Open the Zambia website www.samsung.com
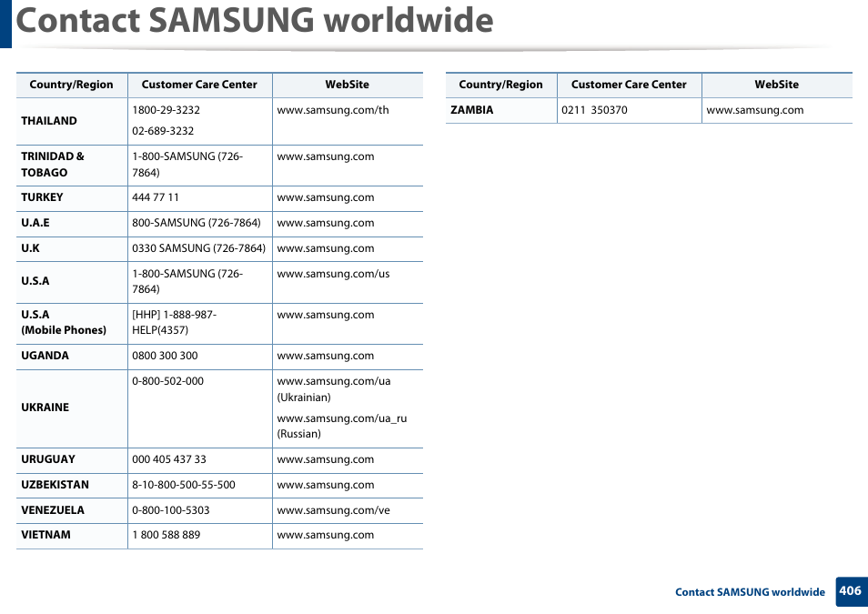 click(x=755, y=110)
